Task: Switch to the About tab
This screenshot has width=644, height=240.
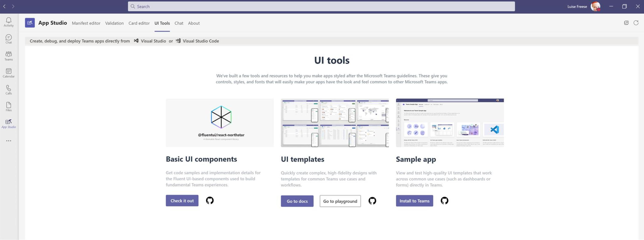Action: tap(194, 23)
